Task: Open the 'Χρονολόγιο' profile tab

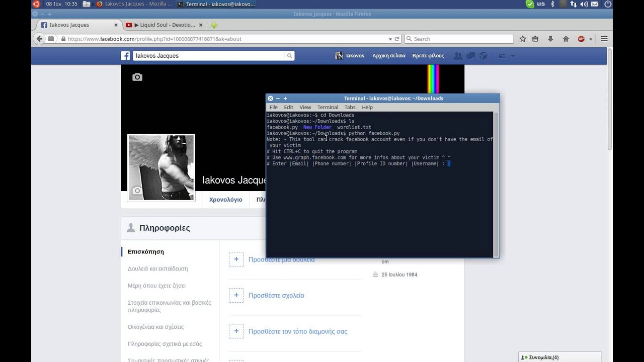Action: pyautogui.click(x=225, y=200)
